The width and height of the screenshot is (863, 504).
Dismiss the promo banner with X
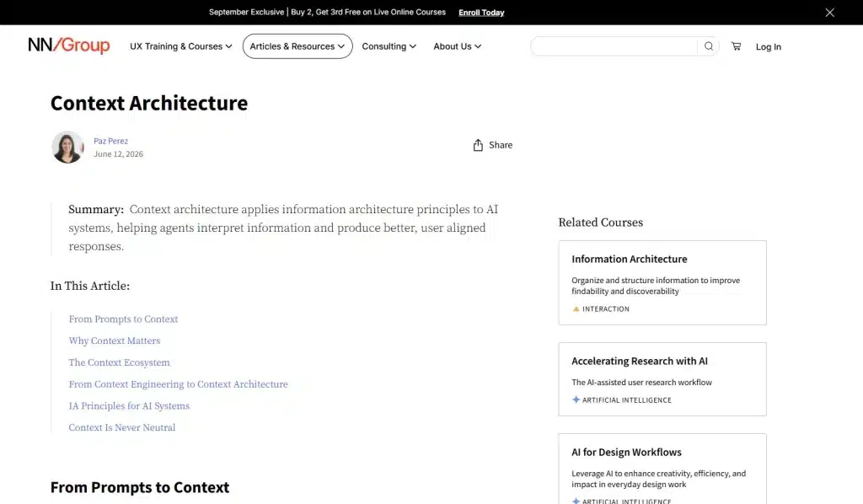(829, 12)
